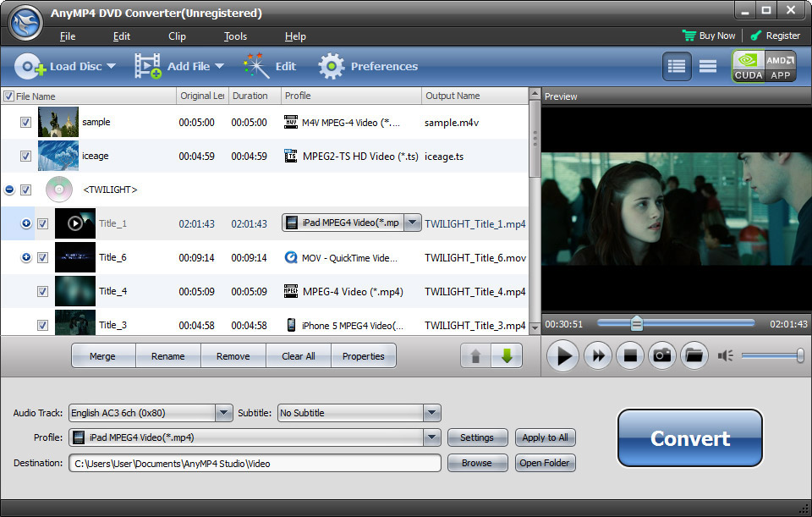812x517 pixels.
Task: Uncheck the Title_1 checkbox
Action: 43,223
